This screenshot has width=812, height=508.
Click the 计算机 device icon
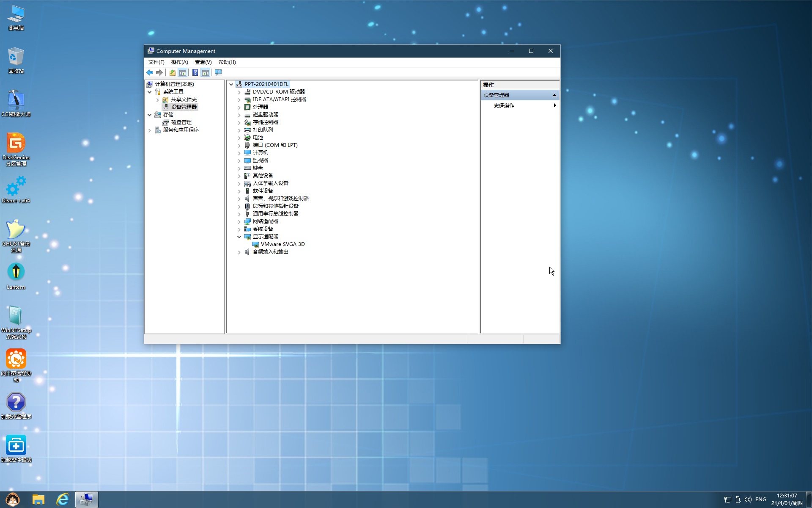(x=247, y=153)
